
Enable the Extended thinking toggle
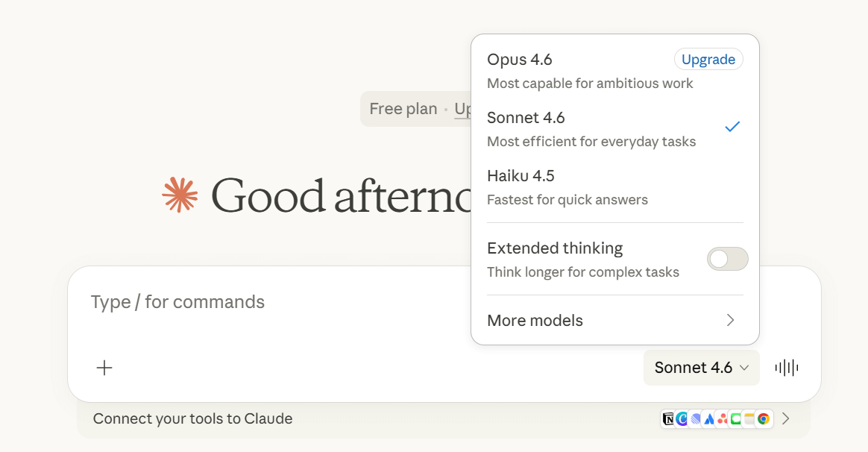[727, 259]
